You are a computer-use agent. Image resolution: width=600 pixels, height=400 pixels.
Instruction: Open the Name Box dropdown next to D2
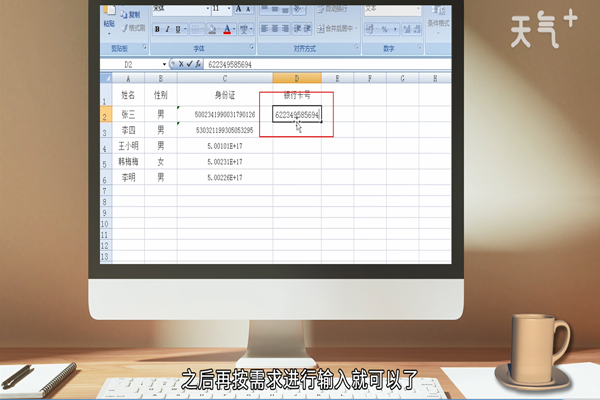click(x=164, y=64)
